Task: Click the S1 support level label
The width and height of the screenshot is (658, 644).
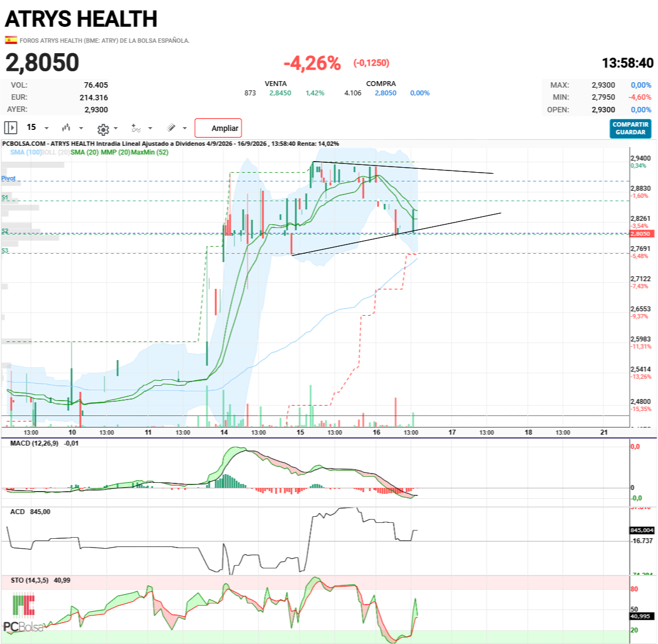Action: click(5, 197)
